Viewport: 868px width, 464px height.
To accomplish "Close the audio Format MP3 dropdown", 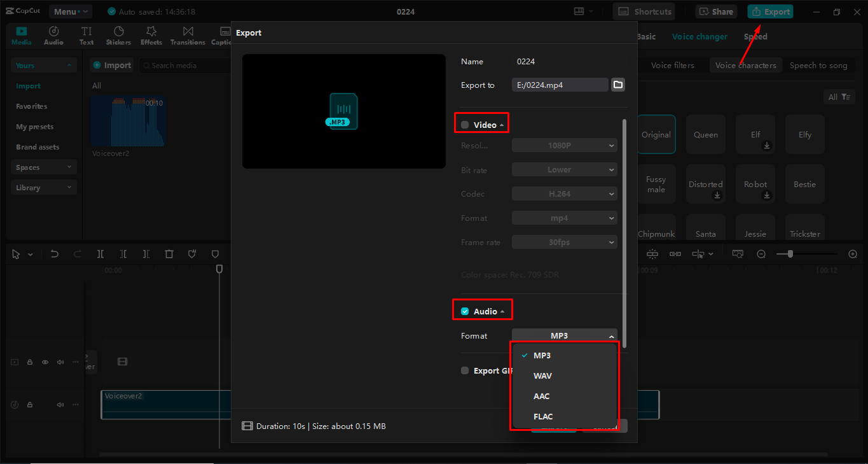I will coord(565,335).
